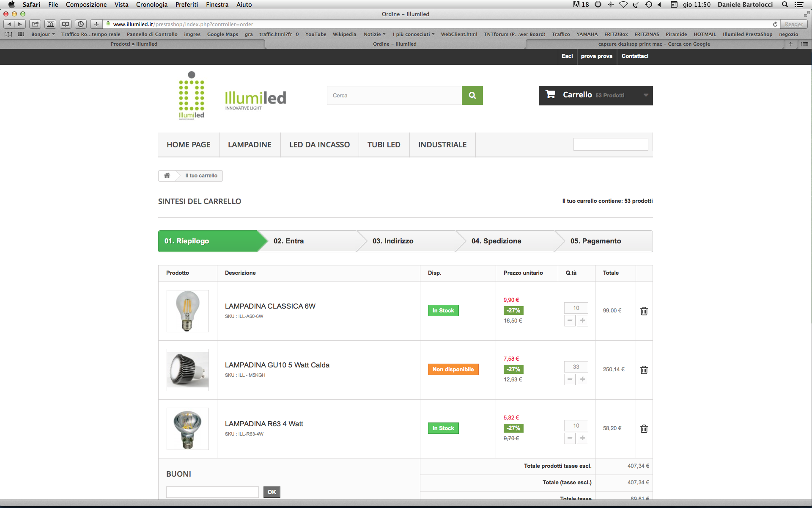The image size is (812, 508).
Task: Apply voucher with OK button
Action: click(272, 492)
